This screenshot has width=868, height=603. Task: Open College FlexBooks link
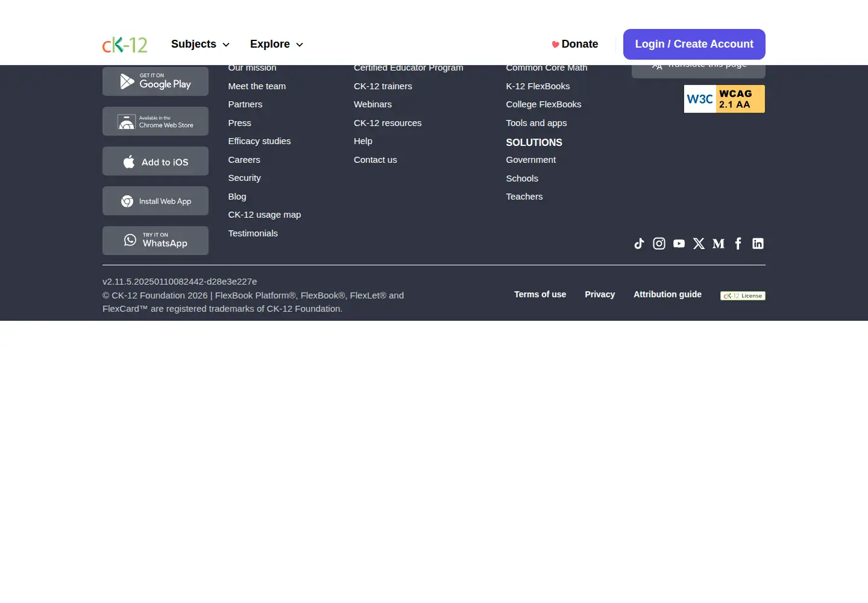pos(544,104)
